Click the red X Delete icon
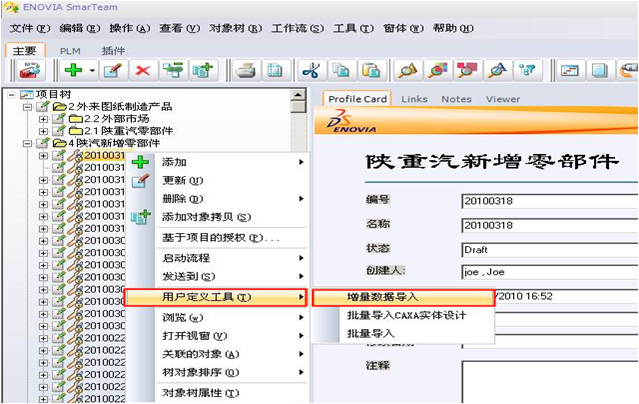This screenshot has width=639, height=404. point(143,71)
